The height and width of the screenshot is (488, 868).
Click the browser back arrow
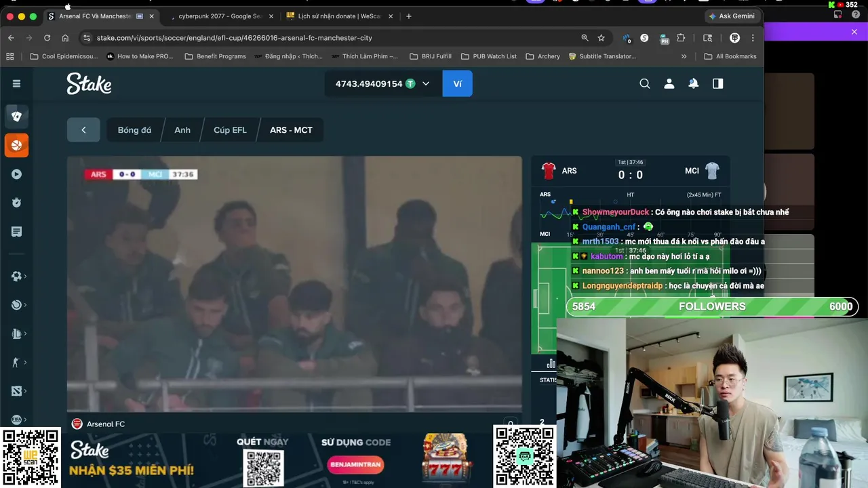pos(11,38)
